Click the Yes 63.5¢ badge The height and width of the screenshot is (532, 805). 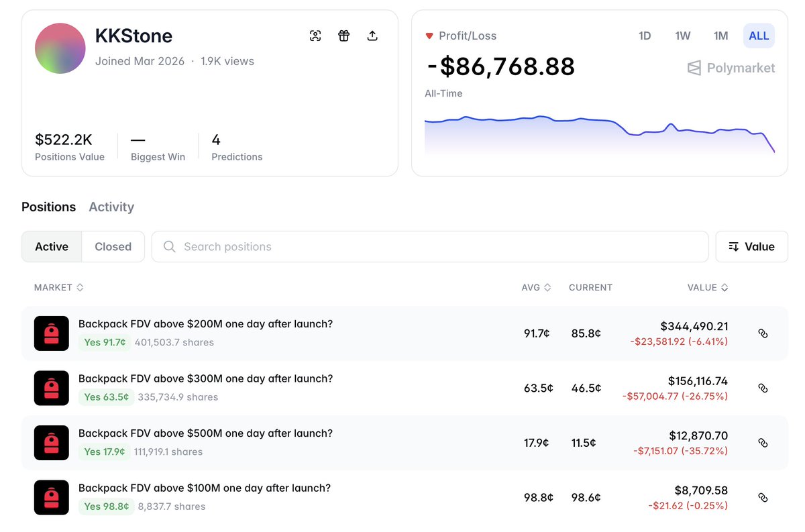(x=106, y=397)
